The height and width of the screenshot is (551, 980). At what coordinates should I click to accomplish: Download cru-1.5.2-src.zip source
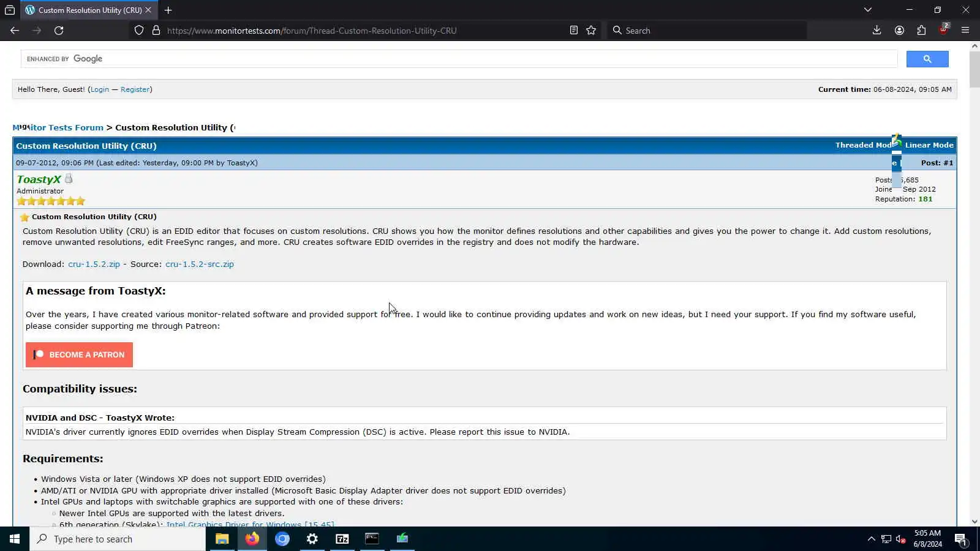pos(200,264)
